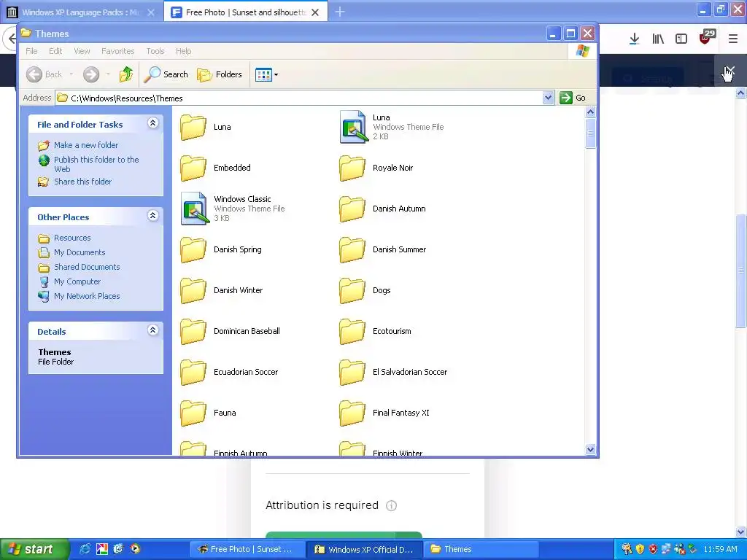Switch to Windows XP Language Packs browser tab
747x560 pixels.
[x=81, y=12]
